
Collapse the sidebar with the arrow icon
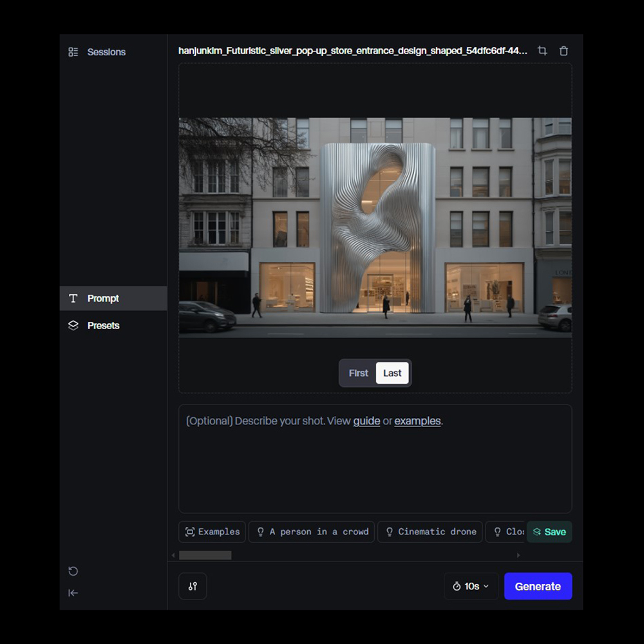[73, 593]
